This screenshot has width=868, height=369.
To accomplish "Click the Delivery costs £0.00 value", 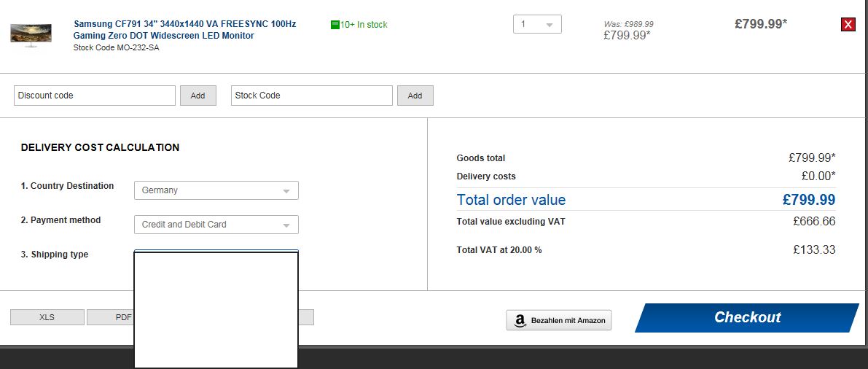I will pyautogui.click(x=818, y=176).
